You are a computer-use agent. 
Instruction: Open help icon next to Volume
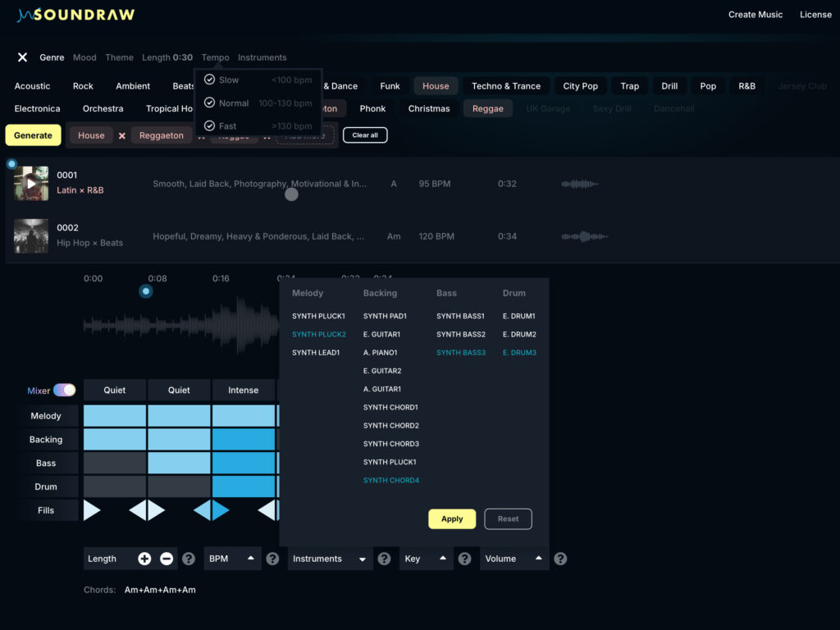(560, 559)
